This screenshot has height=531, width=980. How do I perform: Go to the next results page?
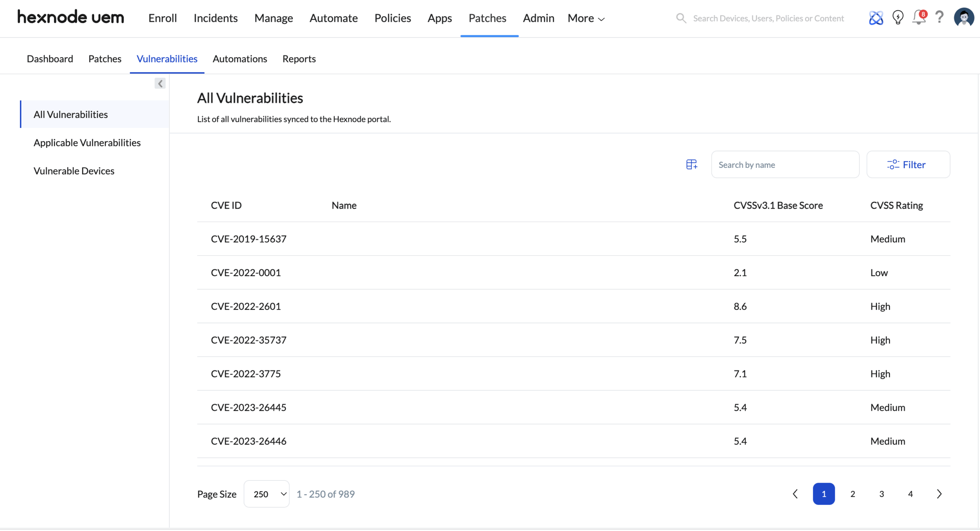[939, 494]
